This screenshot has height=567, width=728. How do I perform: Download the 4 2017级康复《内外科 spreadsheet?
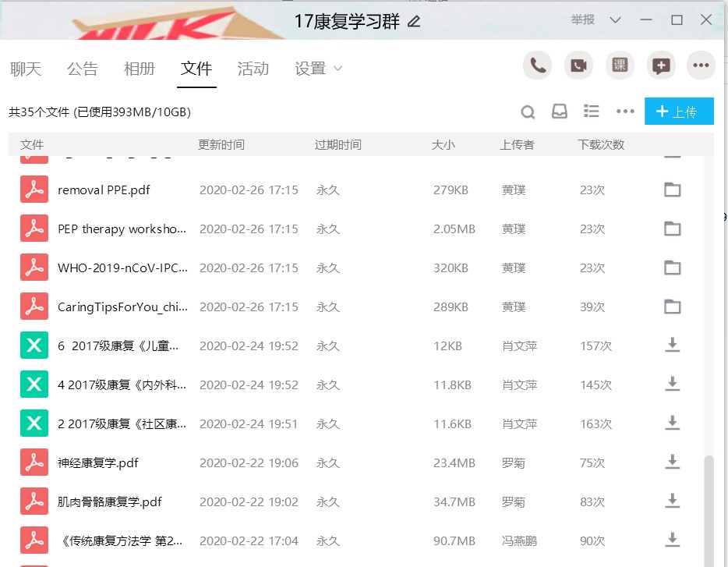(x=672, y=384)
